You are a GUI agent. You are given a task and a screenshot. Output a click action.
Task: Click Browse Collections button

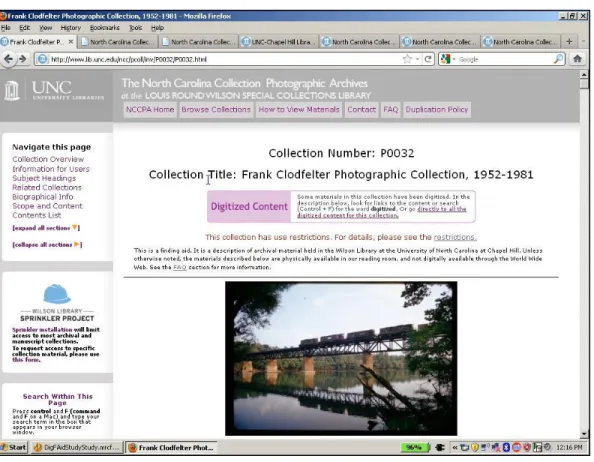[x=216, y=109]
